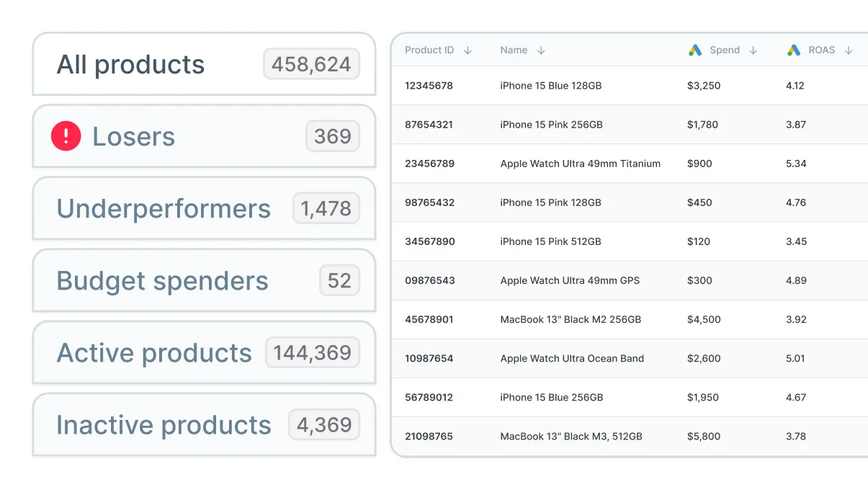
Task: Open the MacBook 13" Black M2 256GB row
Action: [630, 319]
